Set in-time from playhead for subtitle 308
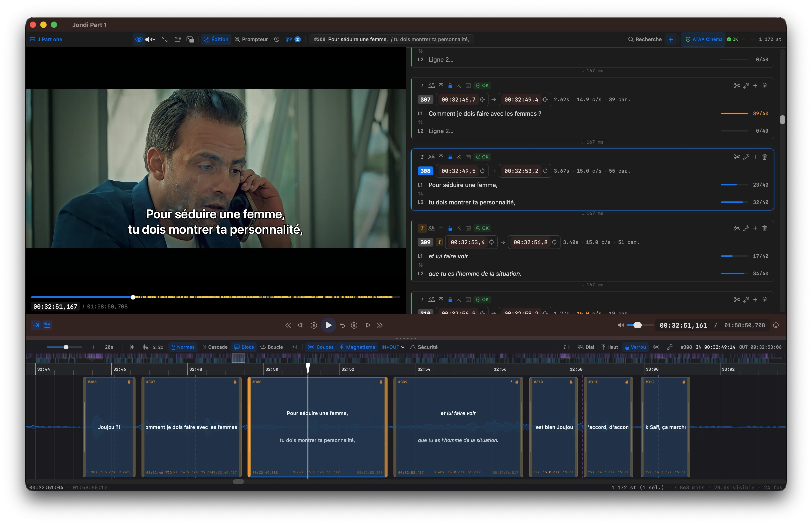 [482, 171]
